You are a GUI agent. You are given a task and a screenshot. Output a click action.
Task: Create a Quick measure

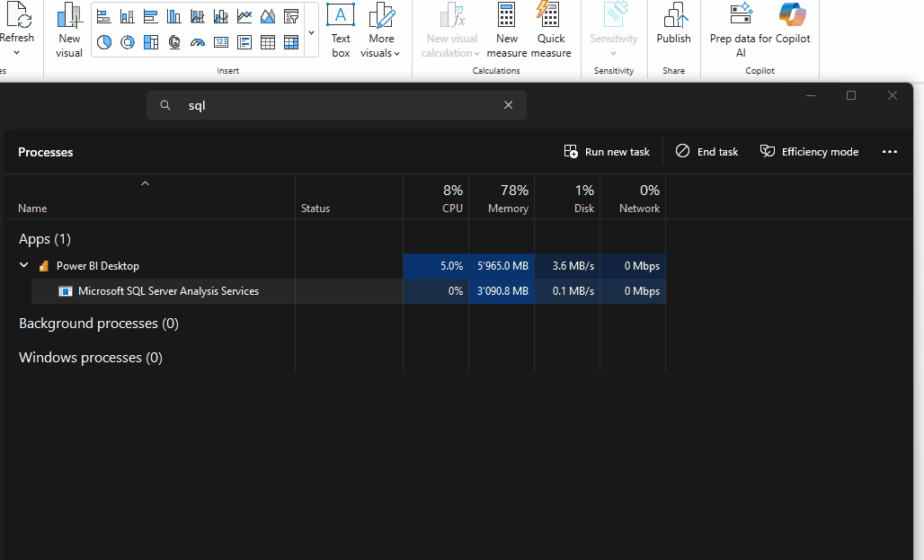coord(551,30)
